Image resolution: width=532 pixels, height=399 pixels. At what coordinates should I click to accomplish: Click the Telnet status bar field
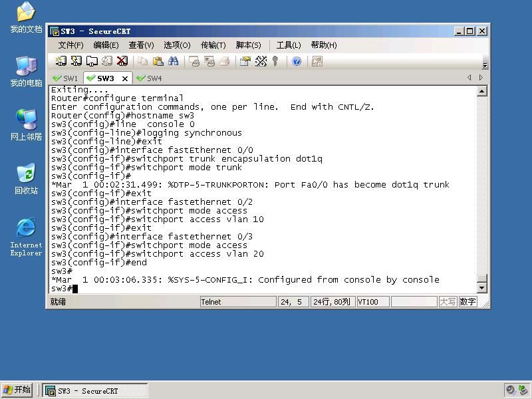238,302
